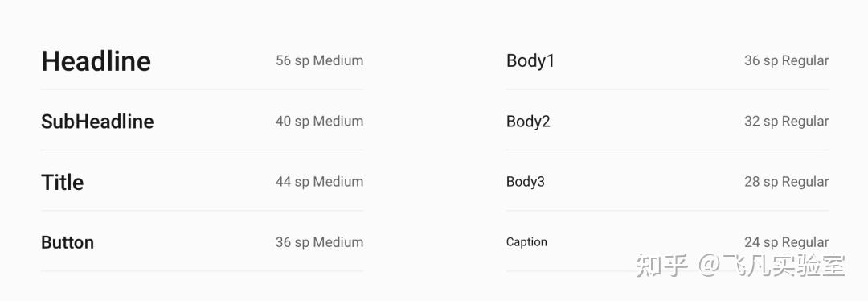Click the Headline text sample

[x=96, y=60]
